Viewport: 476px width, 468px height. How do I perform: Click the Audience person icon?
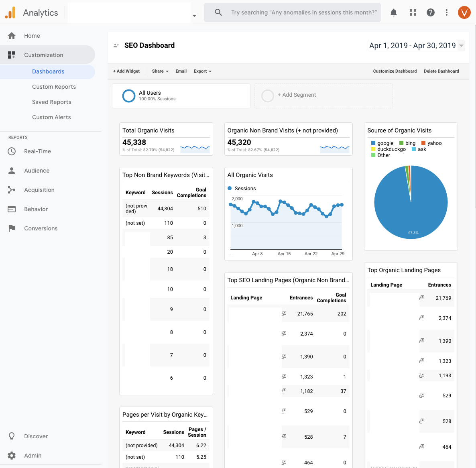click(12, 171)
